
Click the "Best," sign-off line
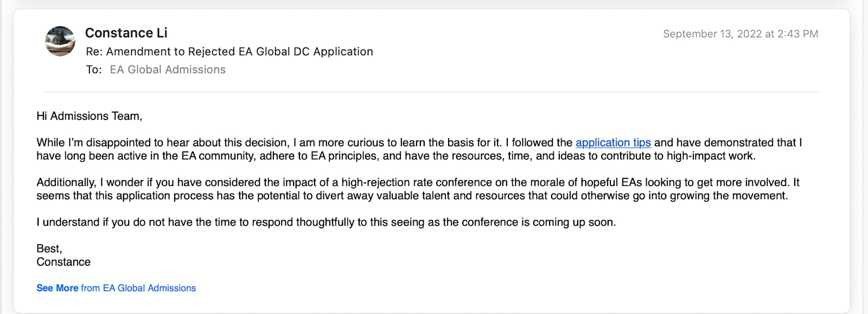point(49,248)
